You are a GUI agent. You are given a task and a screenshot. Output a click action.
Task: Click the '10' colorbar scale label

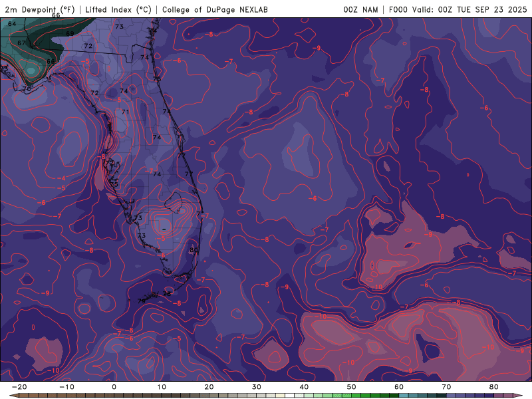[x=162, y=387]
